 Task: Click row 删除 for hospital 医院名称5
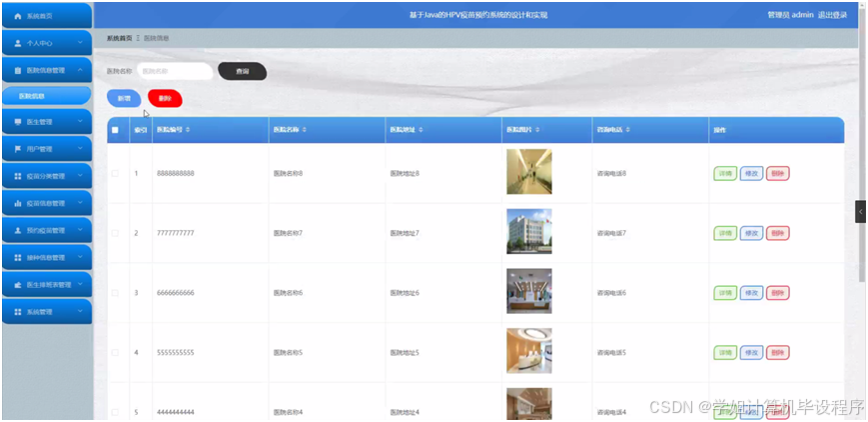pyautogui.click(x=778, y=353)
